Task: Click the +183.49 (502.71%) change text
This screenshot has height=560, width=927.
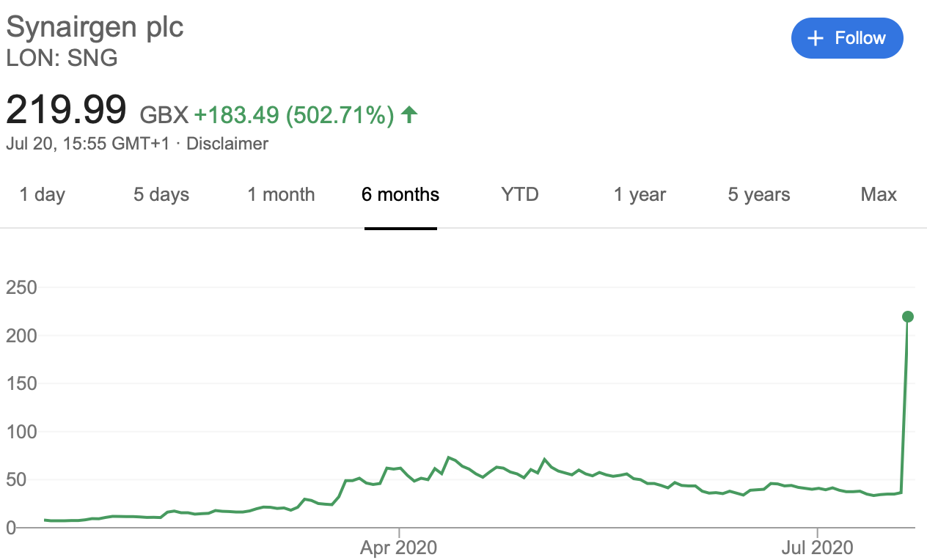Action: [x=294, y=114]
